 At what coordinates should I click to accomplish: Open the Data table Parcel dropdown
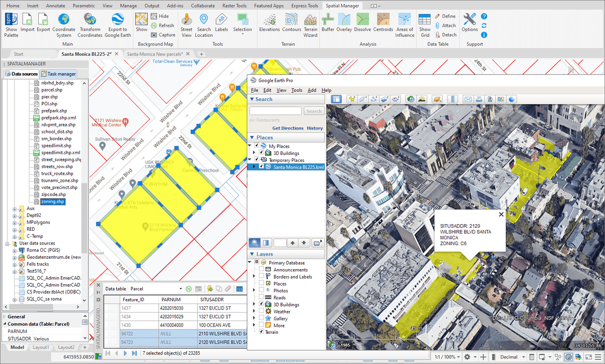click(181, 289)
